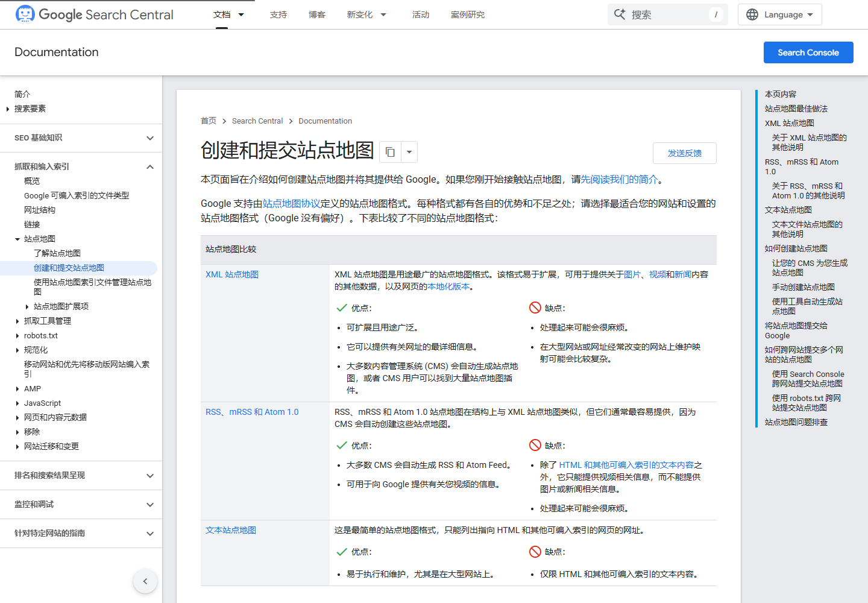
Task: Select 创建和提交站点地图 in the sidebar
Action: point(69,268)
